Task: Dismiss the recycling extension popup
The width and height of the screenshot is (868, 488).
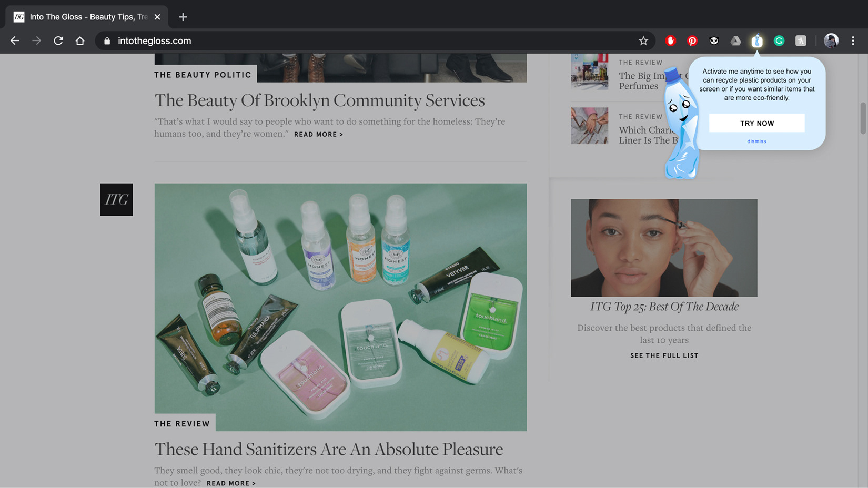Action: (756, 141)
